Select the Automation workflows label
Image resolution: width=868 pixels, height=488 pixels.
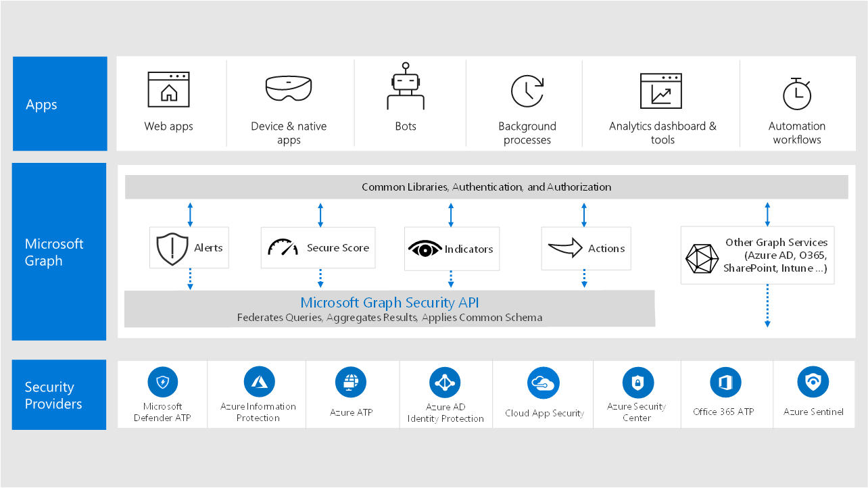pyautogui.click(x=797, y=133)
